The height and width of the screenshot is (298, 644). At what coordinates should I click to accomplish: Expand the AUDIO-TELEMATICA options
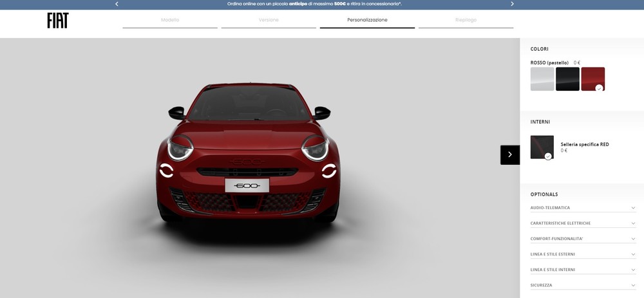tap(583, 208)
